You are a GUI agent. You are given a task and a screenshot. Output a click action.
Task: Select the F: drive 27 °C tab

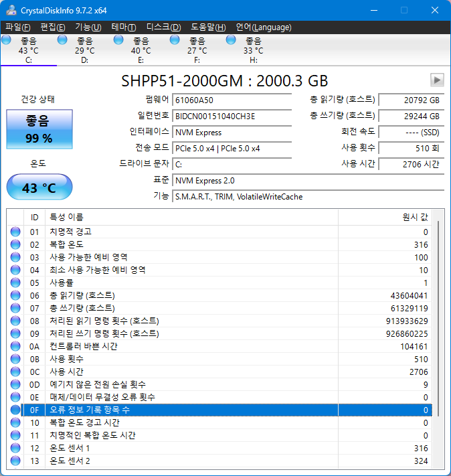coord(197,50)
